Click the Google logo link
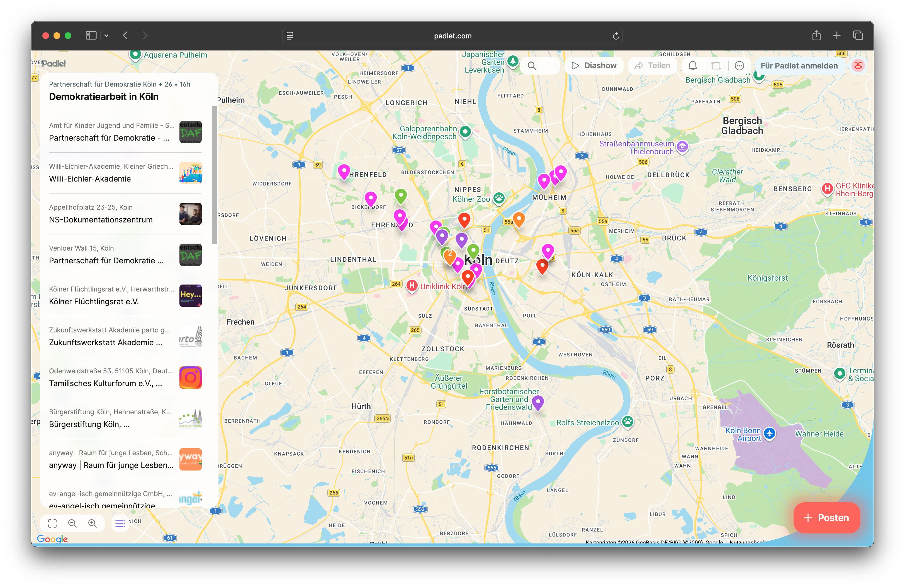905x588 pixels. coord(52,539)
